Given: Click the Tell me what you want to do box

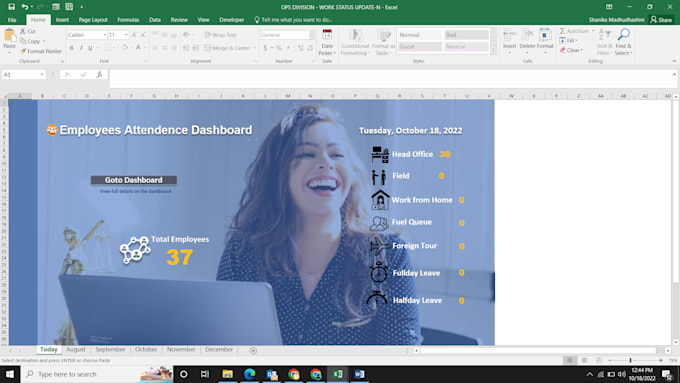Looking at the screenshot, I should point(293,20).
